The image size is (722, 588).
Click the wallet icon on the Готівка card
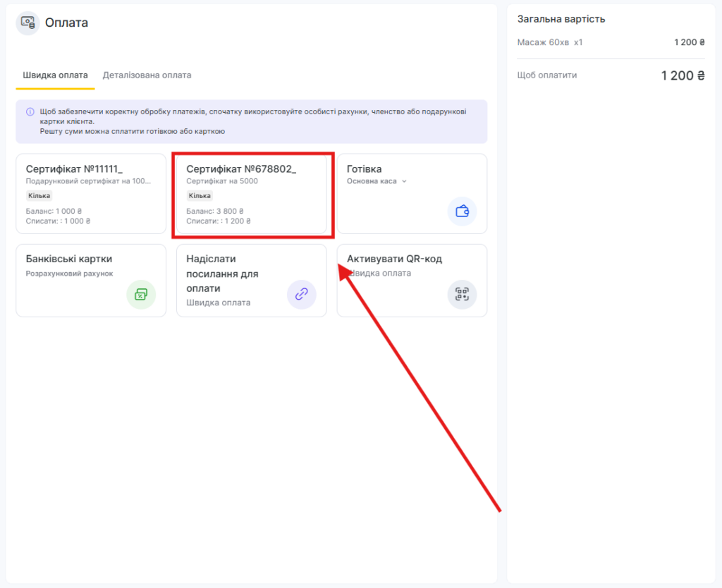coord(462,211)
